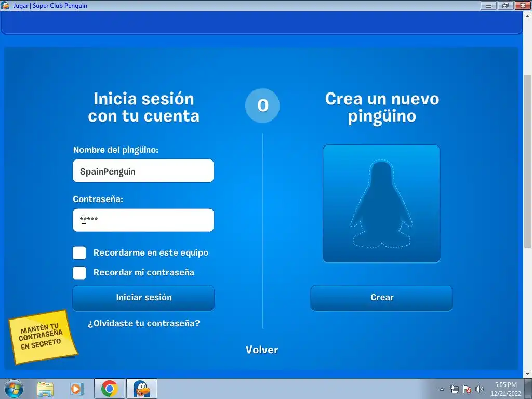This screenshot has width=532, height=399.
Task: Click the Recordarme en este equipo label text
Action: point(151,253)
